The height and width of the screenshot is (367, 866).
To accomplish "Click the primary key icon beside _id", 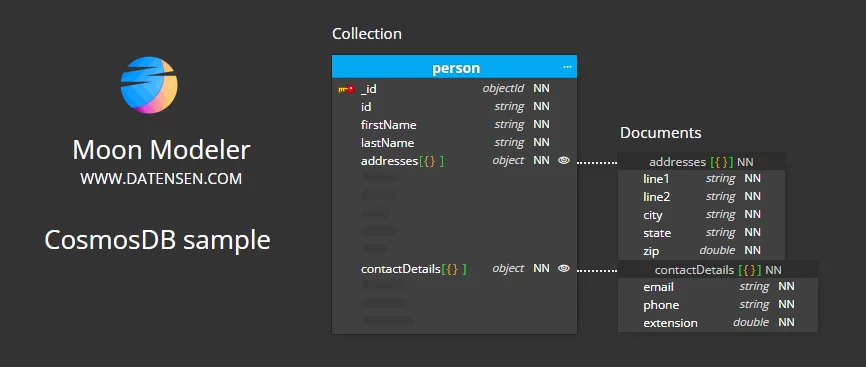I will click(346, 88).
